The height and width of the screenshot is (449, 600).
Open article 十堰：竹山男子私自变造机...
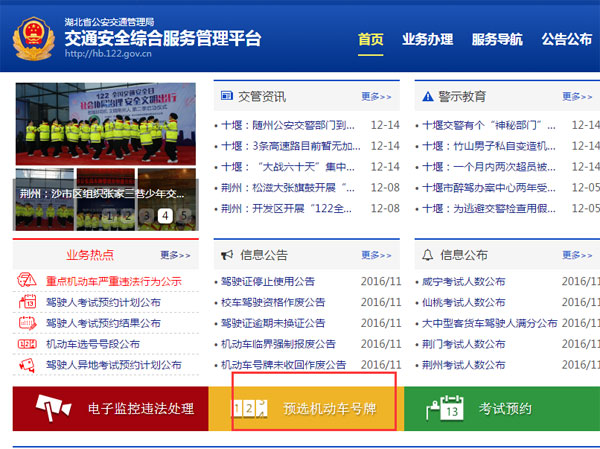coord(489,146)
